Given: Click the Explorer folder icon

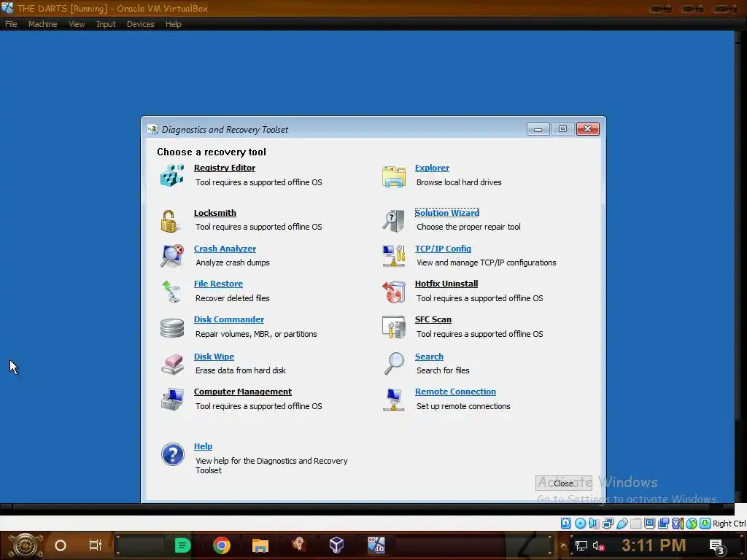Looking at the screenshot, I should coord(393,176).
